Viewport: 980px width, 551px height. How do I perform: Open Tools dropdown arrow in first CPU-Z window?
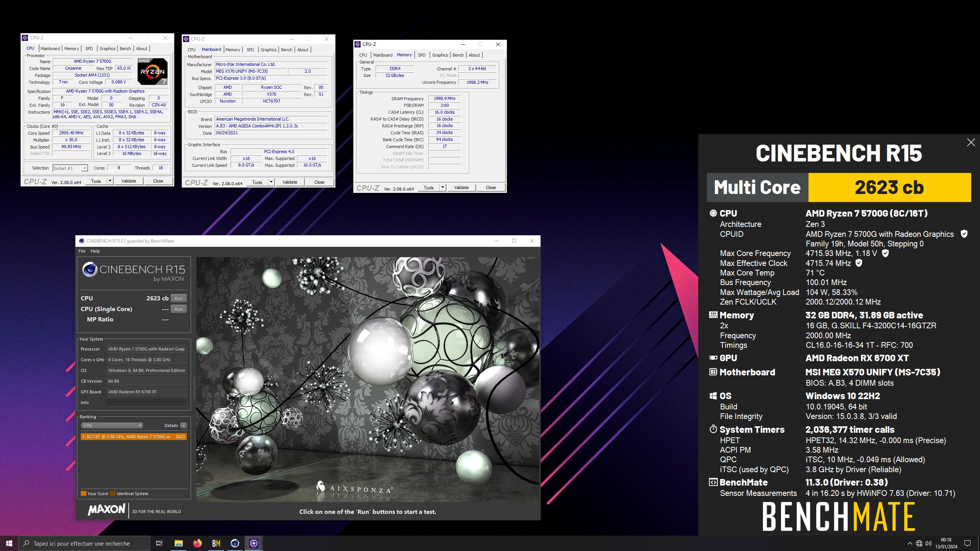pyautogui.click(x=110, y=181)
